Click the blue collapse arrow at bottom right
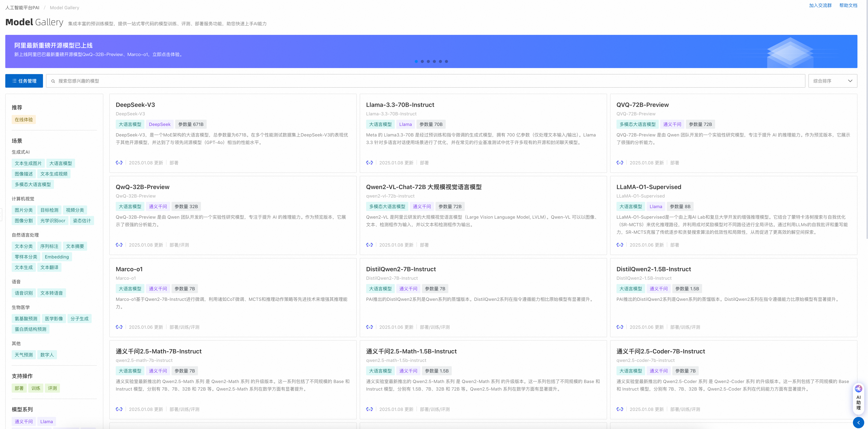The height and width of the screenshot is (429, 868). (858, 423)
